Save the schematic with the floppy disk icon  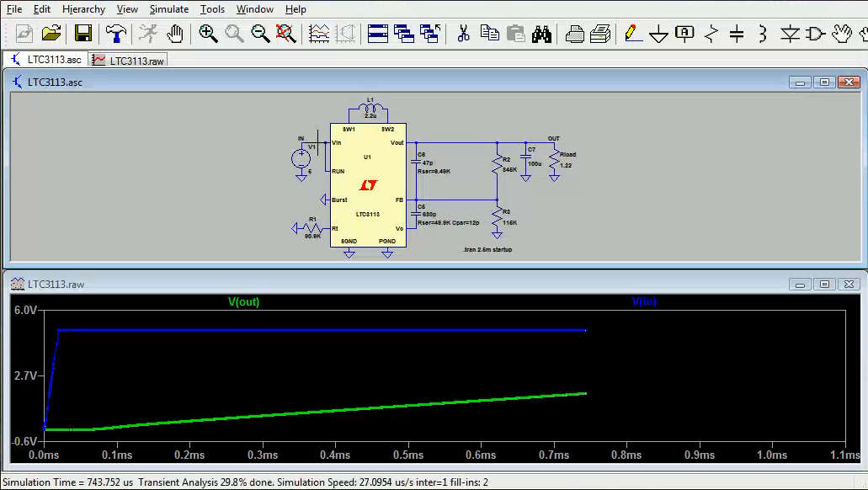[83, 34]
